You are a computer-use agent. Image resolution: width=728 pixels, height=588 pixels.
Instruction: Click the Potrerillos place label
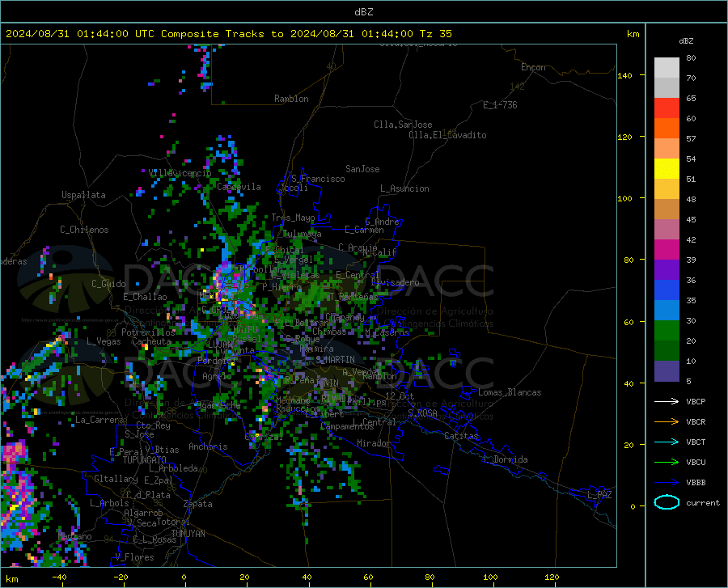pyautogui.click(x=148, y=332)
